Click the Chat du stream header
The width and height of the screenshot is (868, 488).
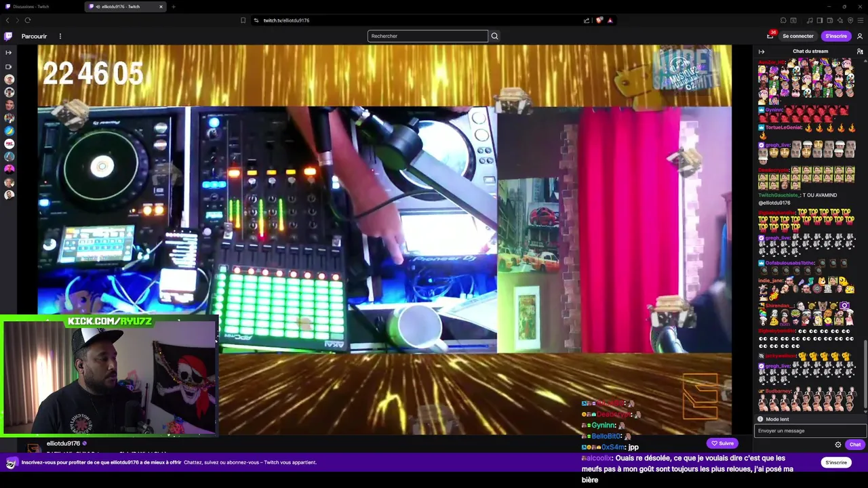[810, 52]
